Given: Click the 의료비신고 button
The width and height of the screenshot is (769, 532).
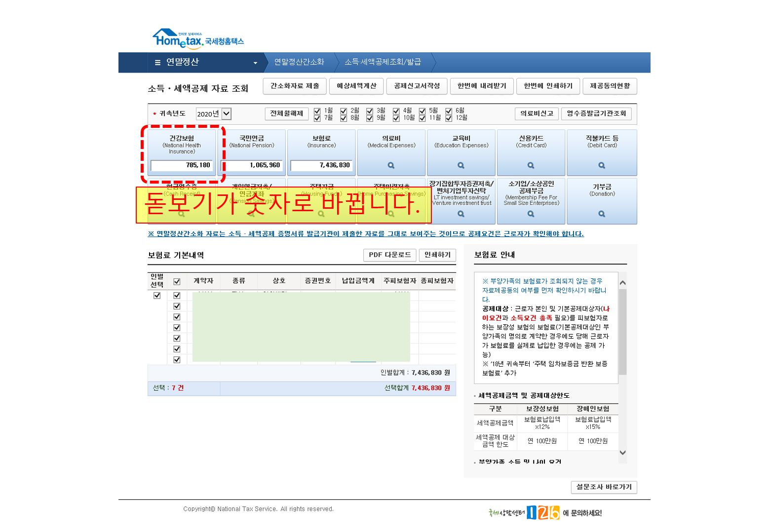Looking at the screenshot, I should click(537, 114).
